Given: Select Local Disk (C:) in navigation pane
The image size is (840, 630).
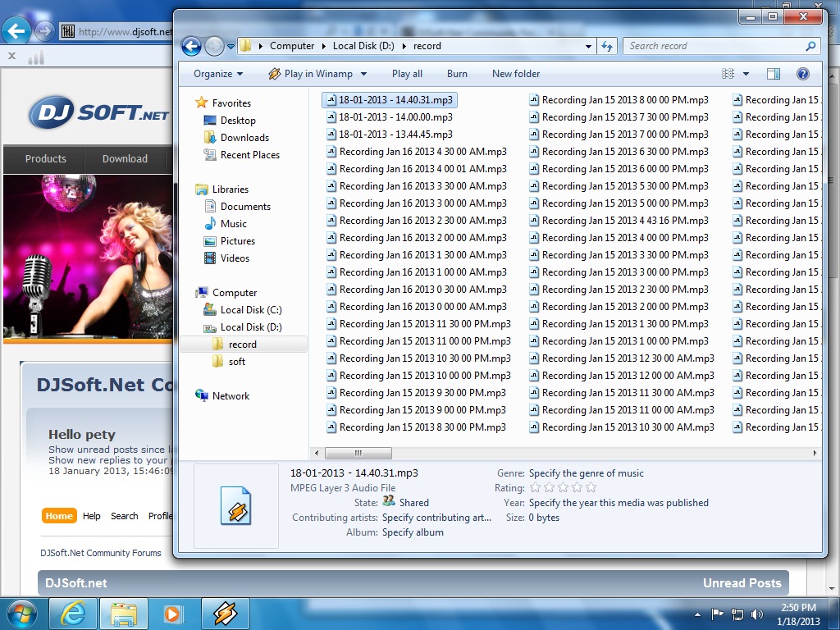Looking at the screenshot, I should point(251,309).
